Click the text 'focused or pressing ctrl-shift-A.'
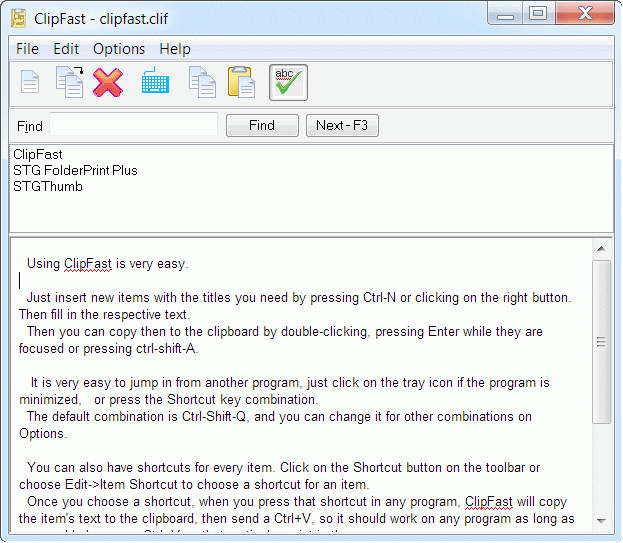 [108, 349]
